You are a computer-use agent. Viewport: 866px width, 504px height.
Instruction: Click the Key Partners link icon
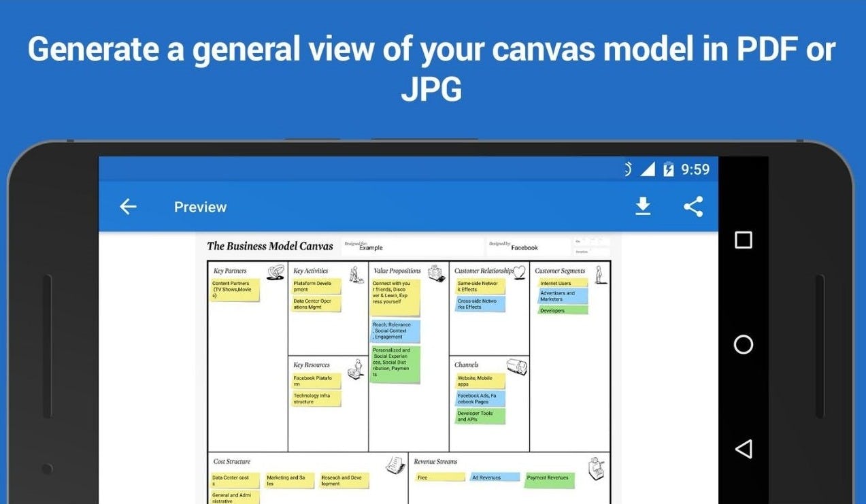275,273
